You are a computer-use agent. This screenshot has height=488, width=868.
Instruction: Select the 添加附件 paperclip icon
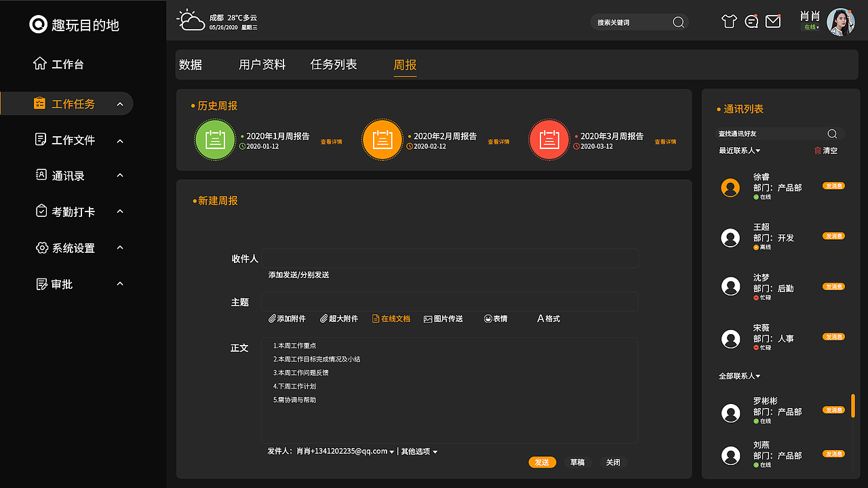pyautogui.click(x=271, y=318)
